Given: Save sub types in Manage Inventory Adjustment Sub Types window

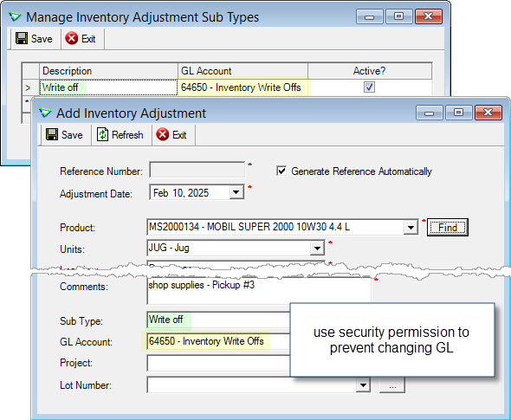Looking at the screenshot, I should 34,39.
